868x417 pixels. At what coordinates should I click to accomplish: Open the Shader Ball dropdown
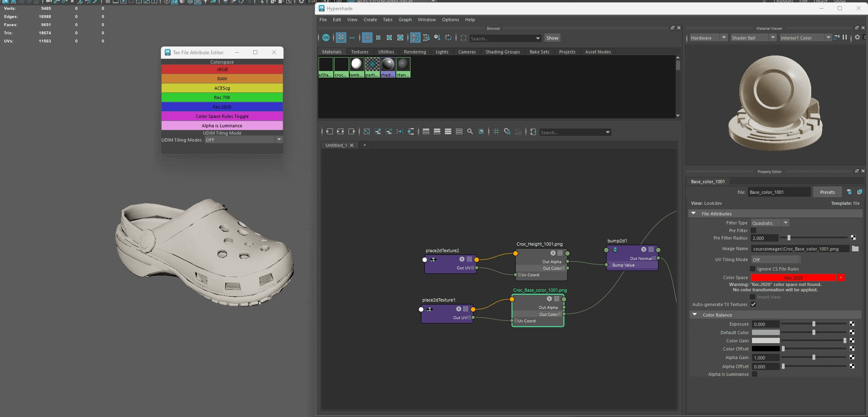(x=753, y=38)
